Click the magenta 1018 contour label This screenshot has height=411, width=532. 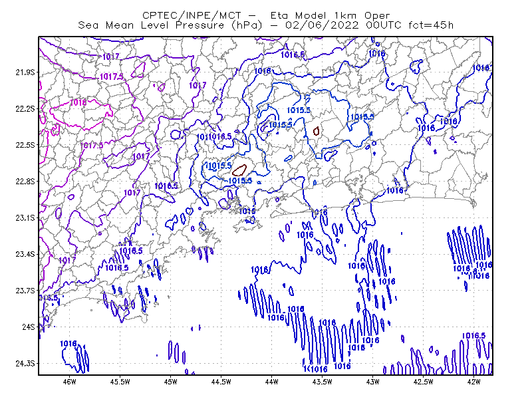pos(78,102)
